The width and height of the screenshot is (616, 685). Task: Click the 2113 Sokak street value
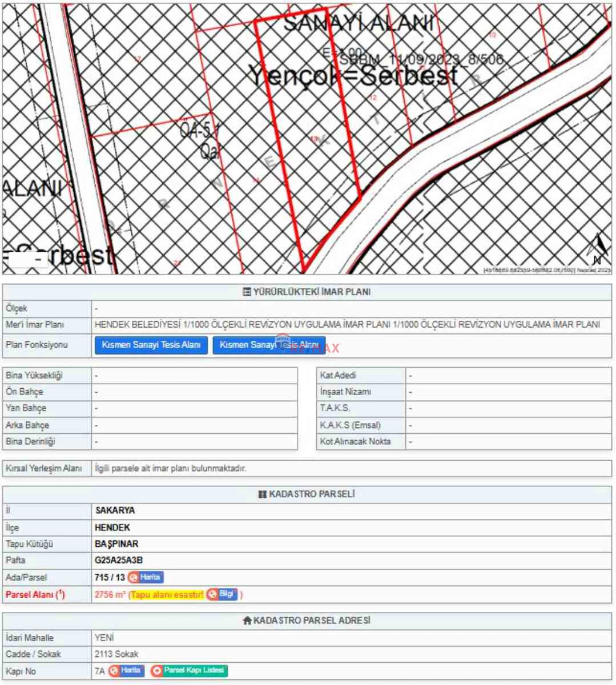pyautogui.click(x=116, y=654)
